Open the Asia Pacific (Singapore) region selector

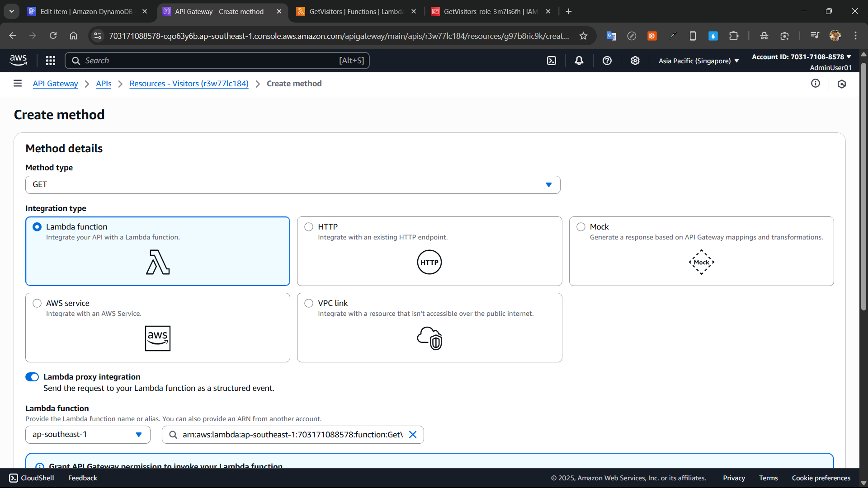tap(698, 61)
